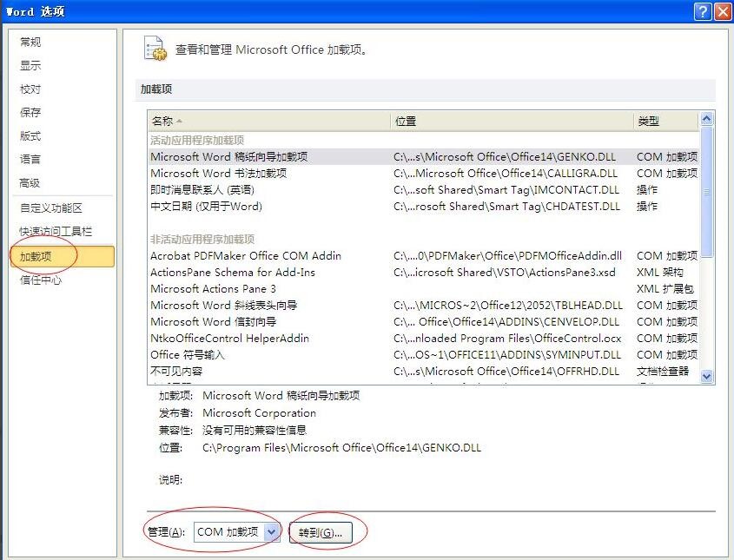Click the ActionsPane3.xsd location cell

pos(505,273)
